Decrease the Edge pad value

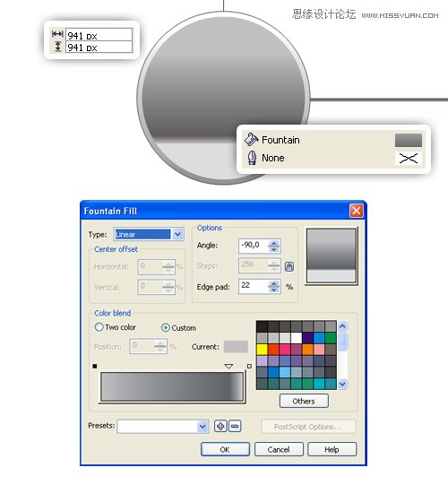pos(273,290)
